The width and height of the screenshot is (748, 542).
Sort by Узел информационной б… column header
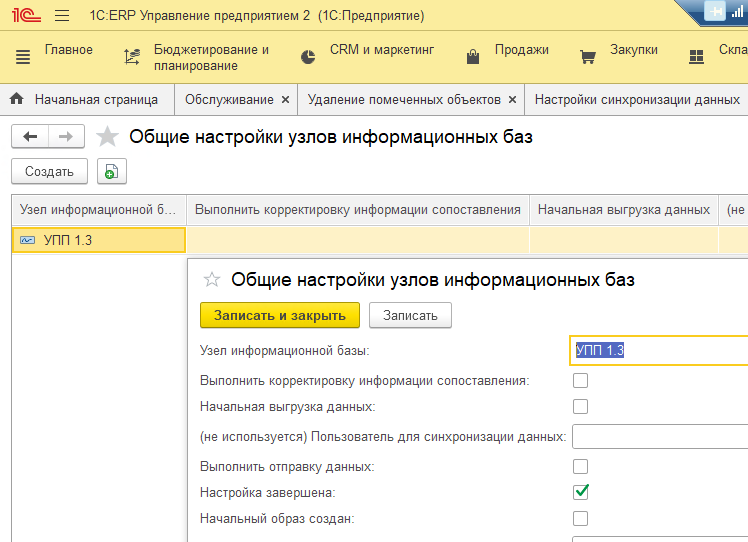(99, 209)
